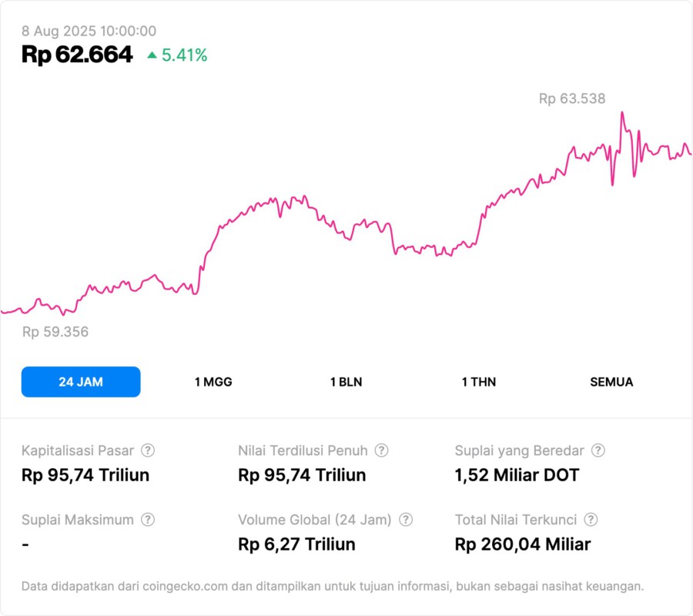Click the chart peak spike point
The image size is (693, 616).
click(621, 113)
